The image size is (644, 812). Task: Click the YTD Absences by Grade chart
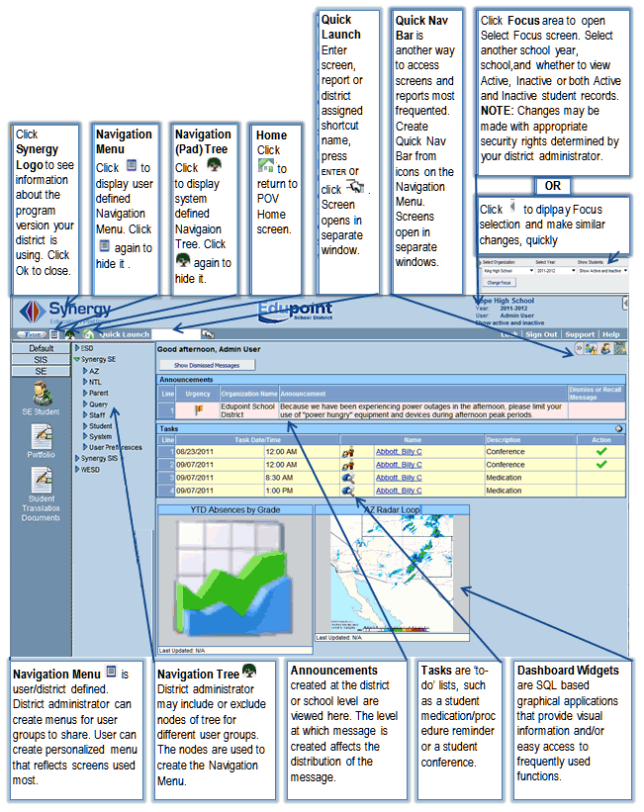click(x=235, y=580)
